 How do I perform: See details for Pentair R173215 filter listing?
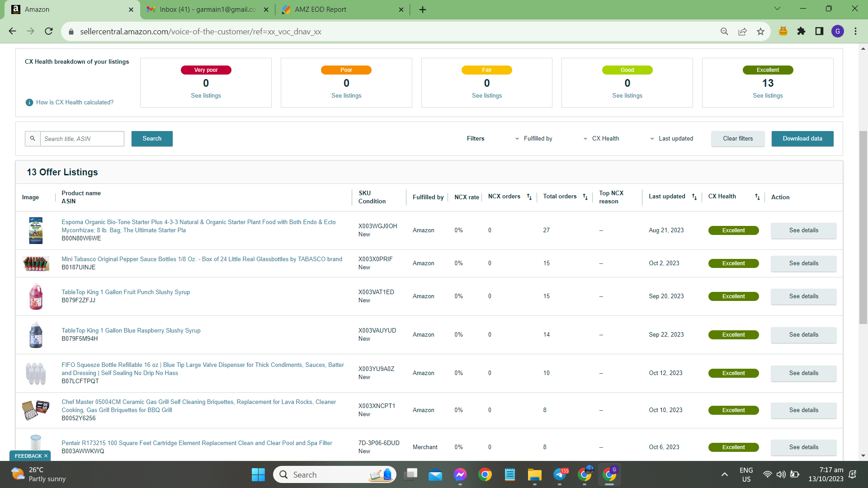point(803,447)
